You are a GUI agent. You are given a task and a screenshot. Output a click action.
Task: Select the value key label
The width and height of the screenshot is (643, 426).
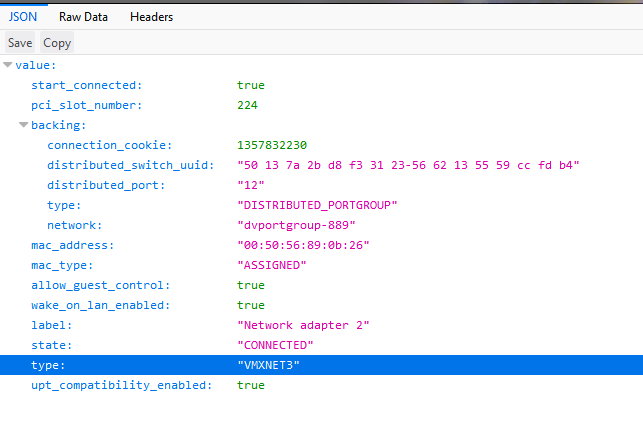click(x=35, y=65)
